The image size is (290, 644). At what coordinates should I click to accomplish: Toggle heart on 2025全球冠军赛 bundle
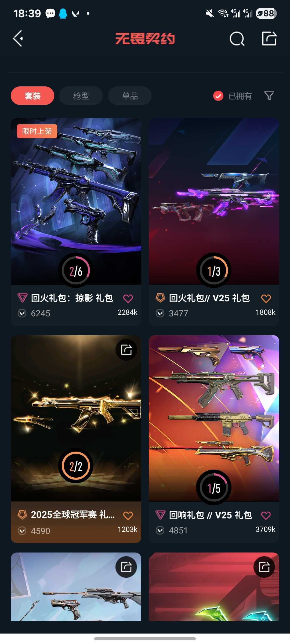click(x=128, y=515)
